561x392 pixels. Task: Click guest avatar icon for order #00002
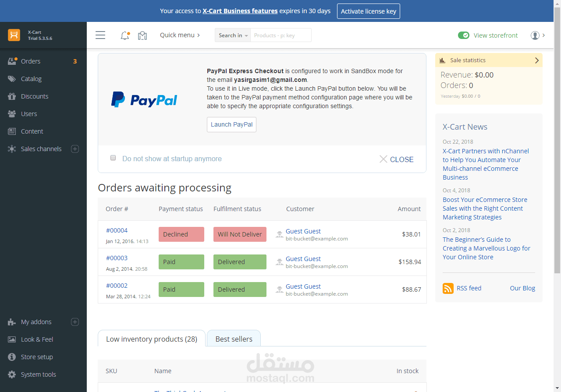click(x=280, y=290)
